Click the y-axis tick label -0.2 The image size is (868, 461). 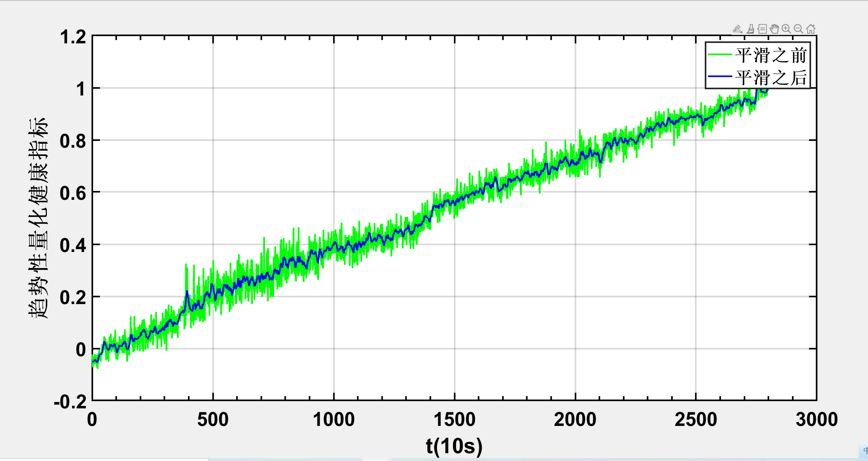[71, 402]
